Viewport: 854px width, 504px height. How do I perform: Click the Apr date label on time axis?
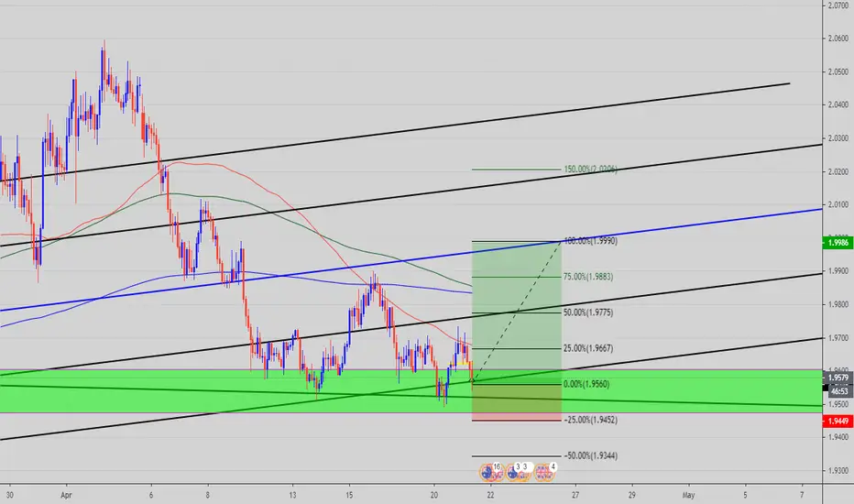tap(67, 495)
